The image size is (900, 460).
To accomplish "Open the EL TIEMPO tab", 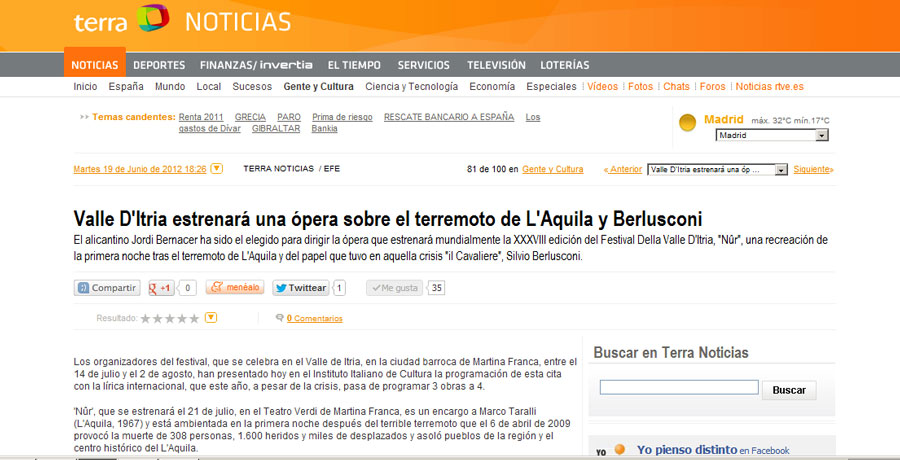I will pyautogui.click(x=354, y=65).
